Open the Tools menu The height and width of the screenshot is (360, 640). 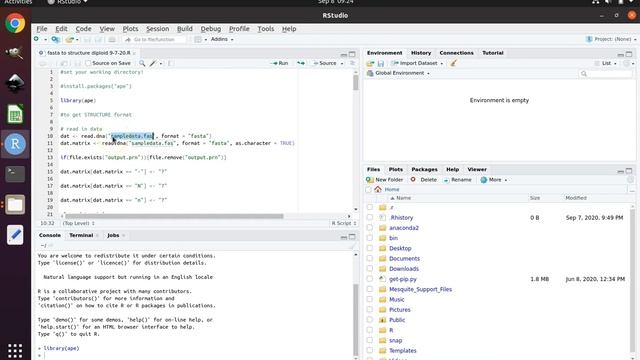pyautogui.click(x=265, y=29)
